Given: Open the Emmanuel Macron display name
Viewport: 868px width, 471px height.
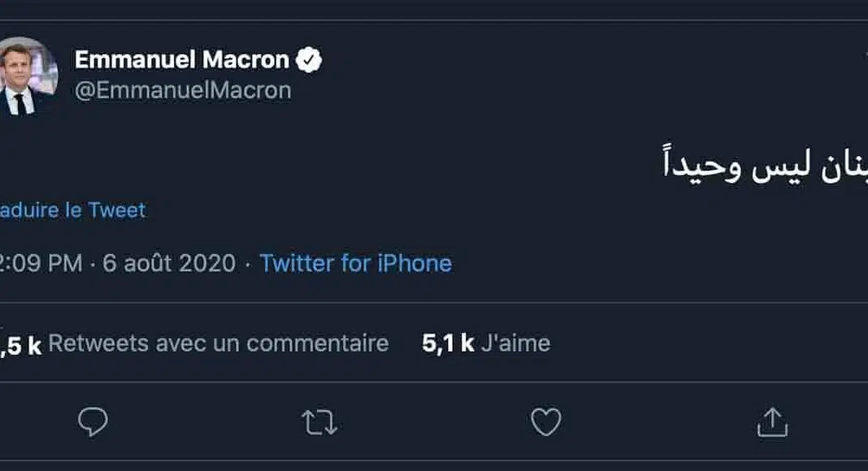Looking at the screenshot, I should click(181, 60).
